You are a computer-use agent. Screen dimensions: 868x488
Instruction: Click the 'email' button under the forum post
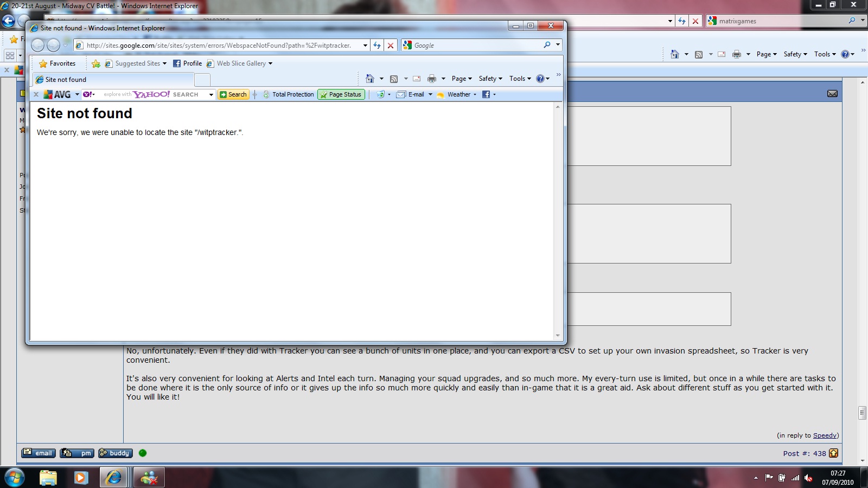pos(38,453)
